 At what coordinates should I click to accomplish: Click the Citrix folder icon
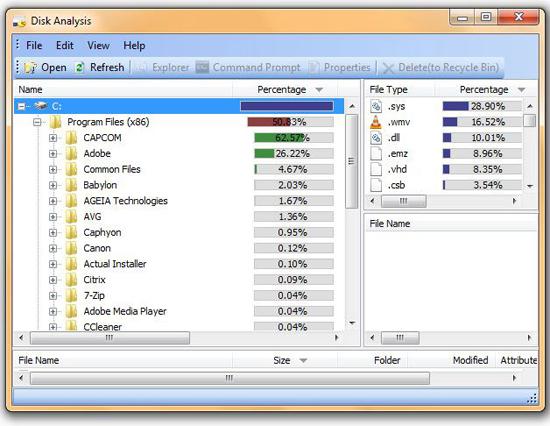click(x=71, y=280)
